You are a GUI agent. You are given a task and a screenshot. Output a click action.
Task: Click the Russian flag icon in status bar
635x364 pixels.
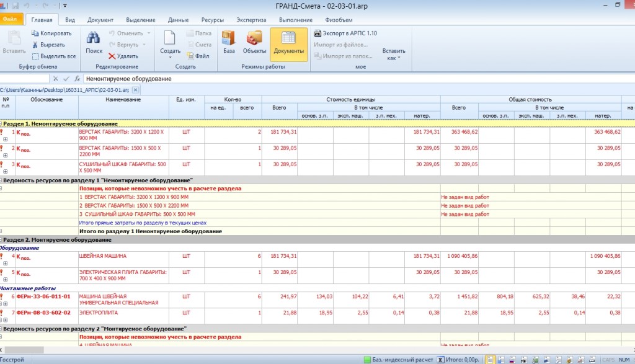tap(512, 360)
